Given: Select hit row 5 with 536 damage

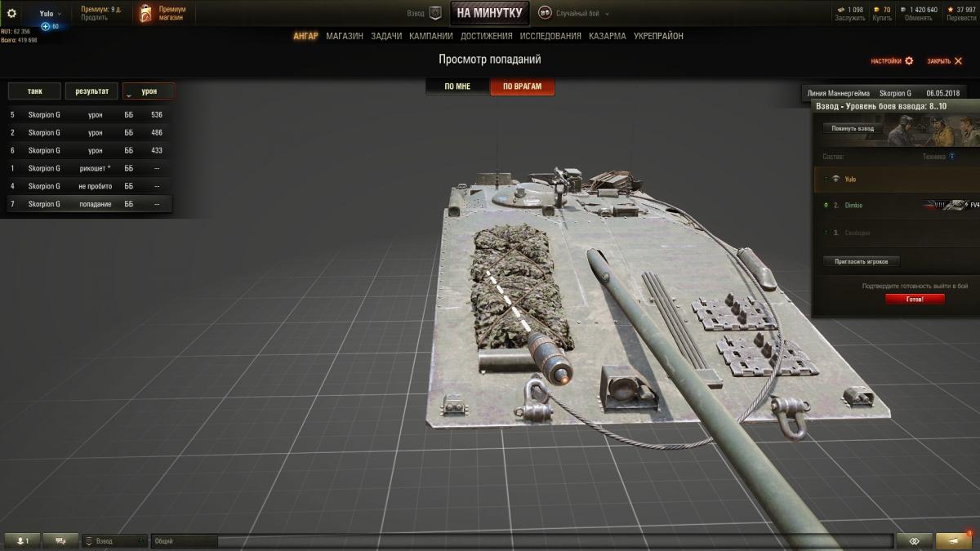Looking at the screenshot, I should coord(89,114).
